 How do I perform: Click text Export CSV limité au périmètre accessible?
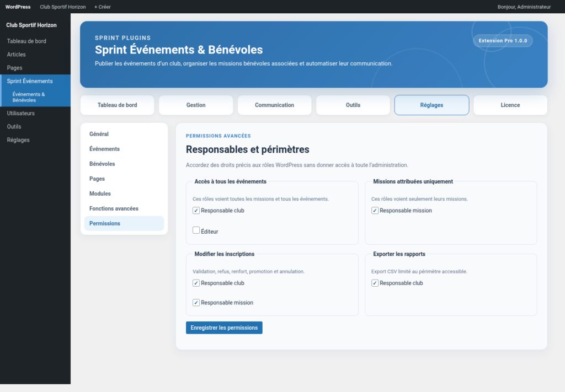(419, 271)
